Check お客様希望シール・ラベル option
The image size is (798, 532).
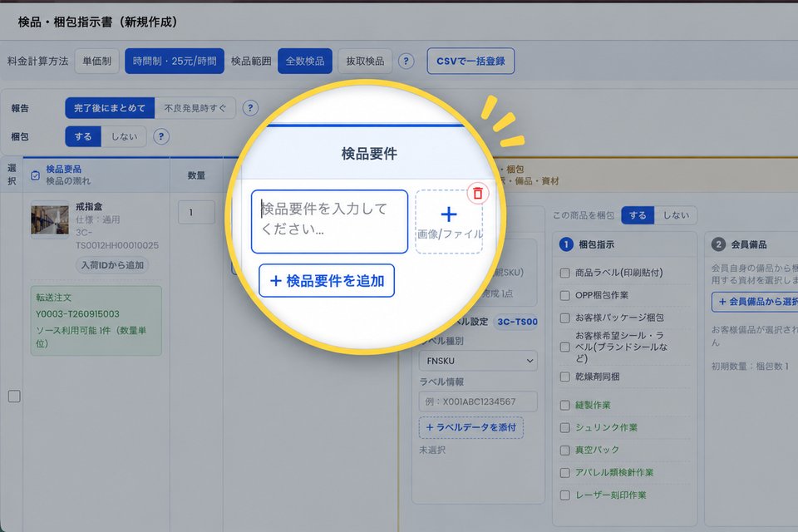[564, 347]
